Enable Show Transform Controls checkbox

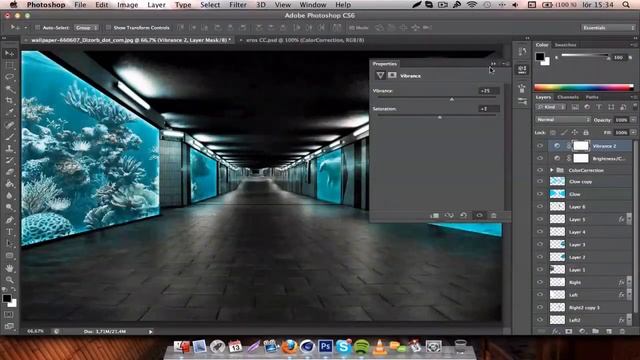[x=108, y=28]
